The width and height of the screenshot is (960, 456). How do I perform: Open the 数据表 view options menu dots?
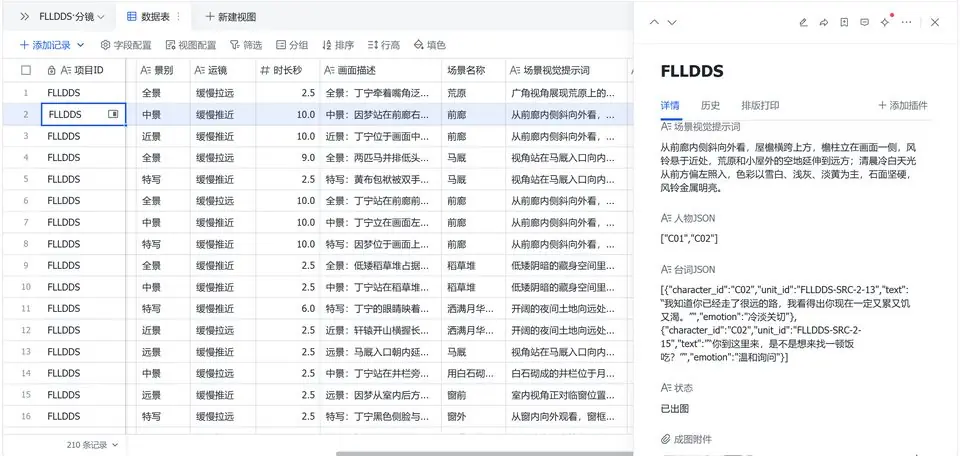(x=178, y=17)
